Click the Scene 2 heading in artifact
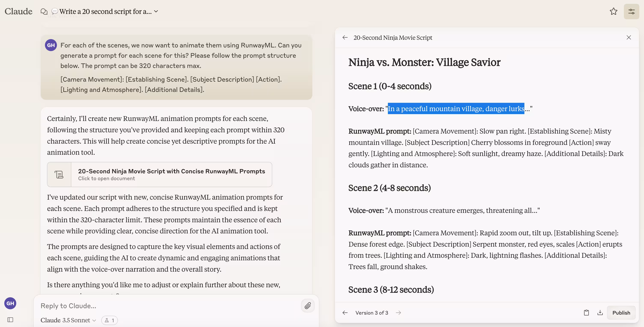Viewport: 644px width, 327px height. (389, 188)
